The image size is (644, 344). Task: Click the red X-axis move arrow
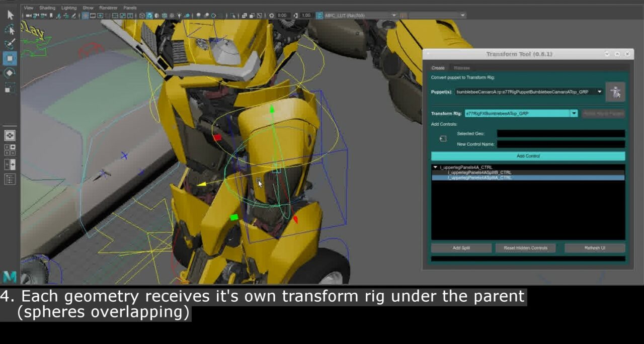pyautogui.click(x=295, y=220)
